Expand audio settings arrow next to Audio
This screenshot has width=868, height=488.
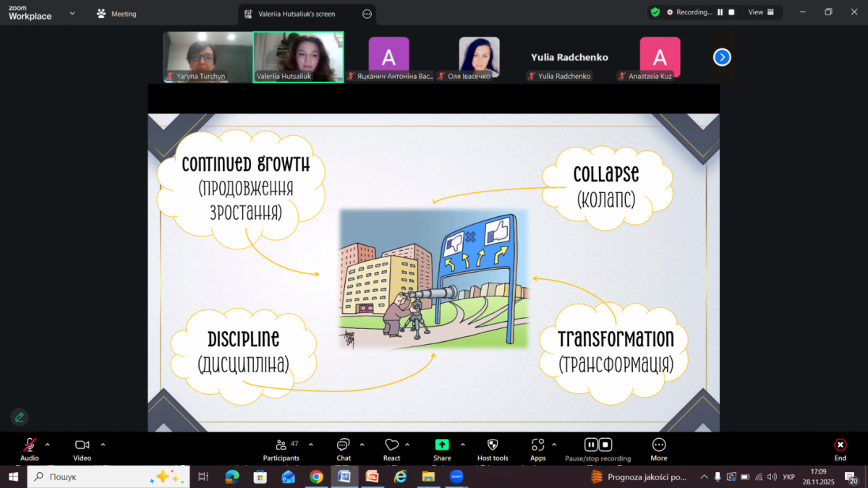point(48,445)
